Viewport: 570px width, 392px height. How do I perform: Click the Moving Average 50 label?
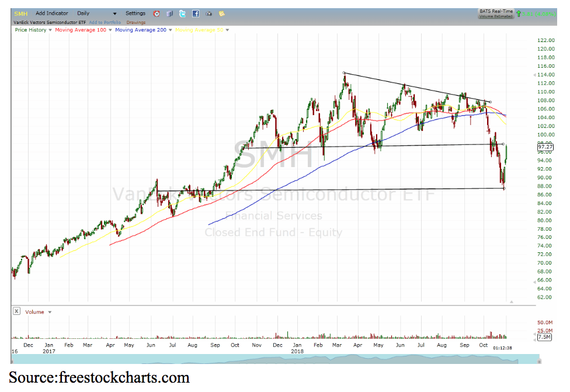click(x=199, y=30)
